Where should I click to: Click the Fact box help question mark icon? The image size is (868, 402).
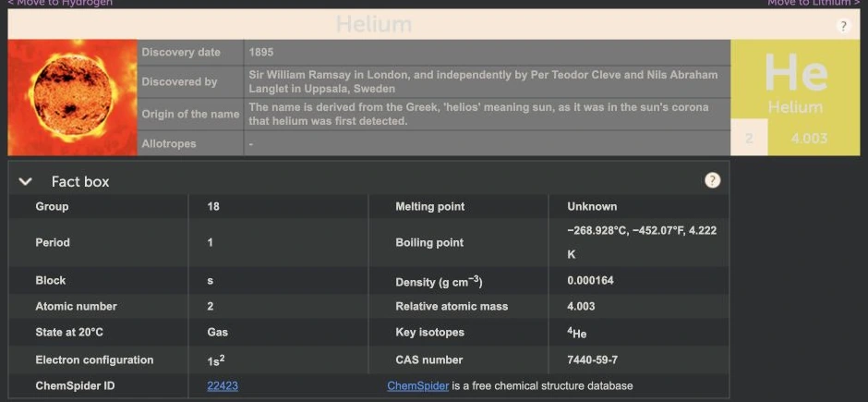713,180
